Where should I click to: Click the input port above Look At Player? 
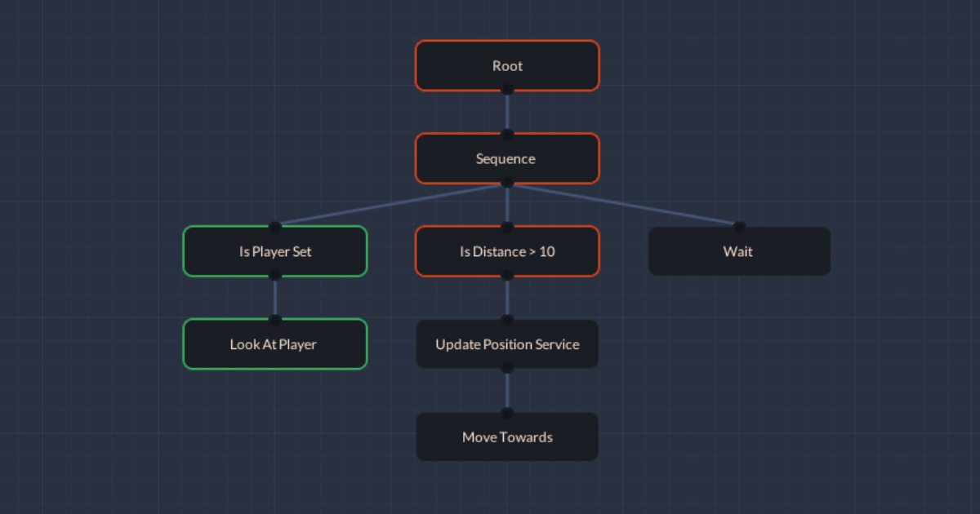click(x=275, y=321)
